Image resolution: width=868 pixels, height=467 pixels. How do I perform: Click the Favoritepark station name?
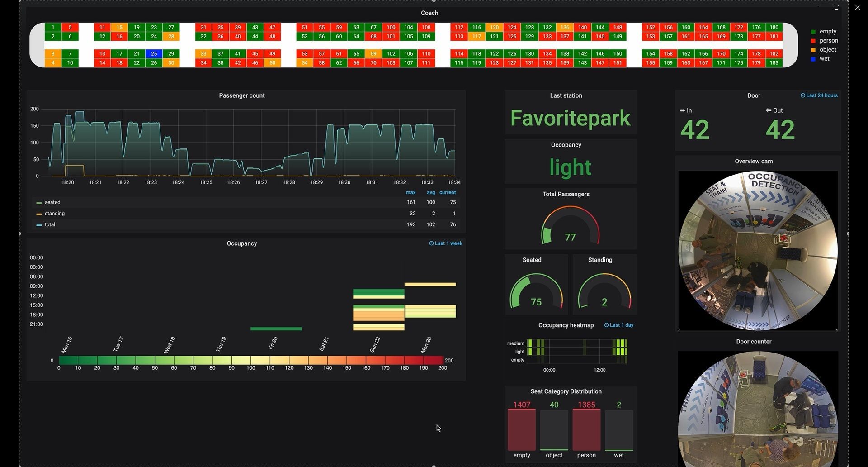click(x=570, y=118)
